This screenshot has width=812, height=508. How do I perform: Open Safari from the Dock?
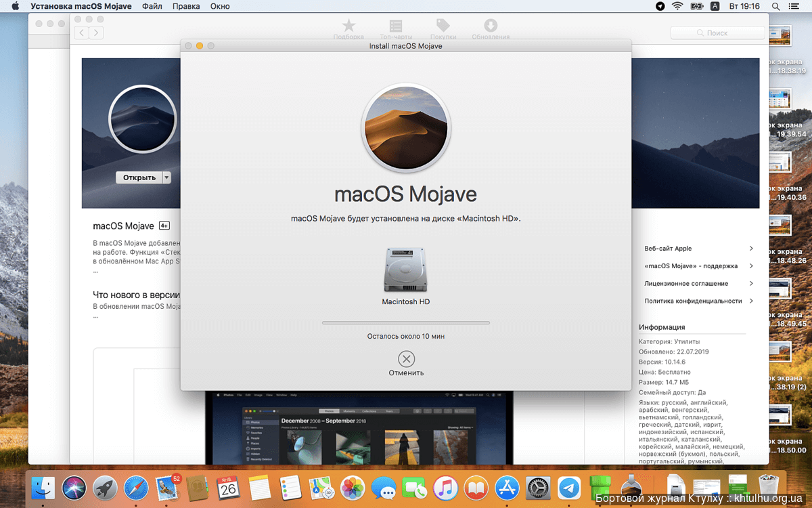point(136,487)
